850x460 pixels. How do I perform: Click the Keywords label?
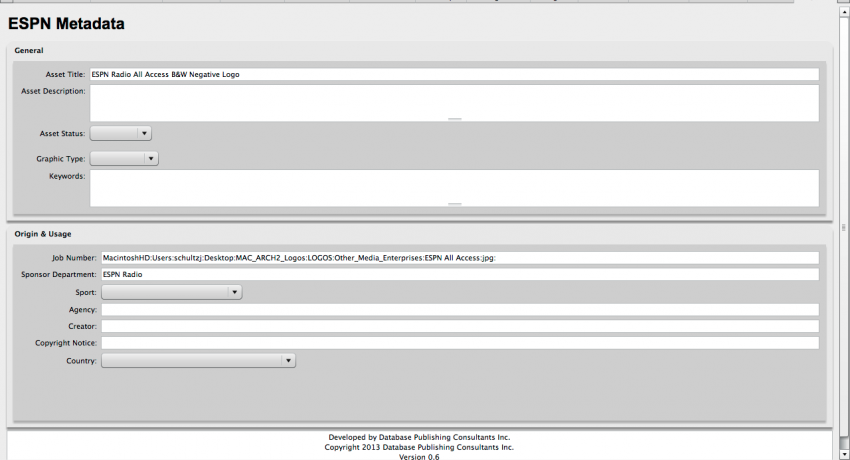click(67, 176)
